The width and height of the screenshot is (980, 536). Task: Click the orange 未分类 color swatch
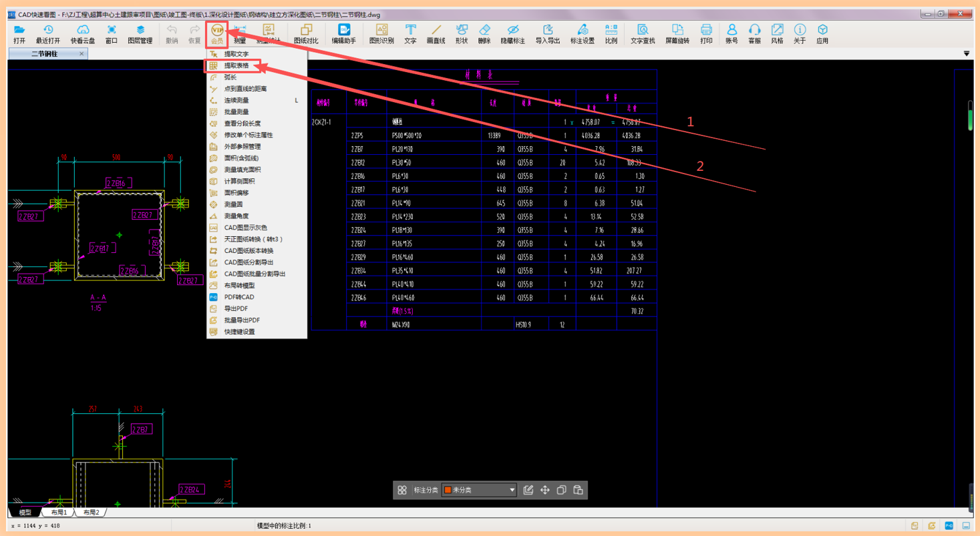tap(448, 490)
